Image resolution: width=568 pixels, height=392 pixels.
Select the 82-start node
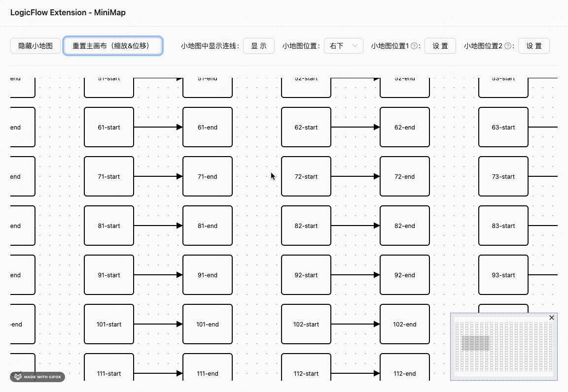click(306, 226)
